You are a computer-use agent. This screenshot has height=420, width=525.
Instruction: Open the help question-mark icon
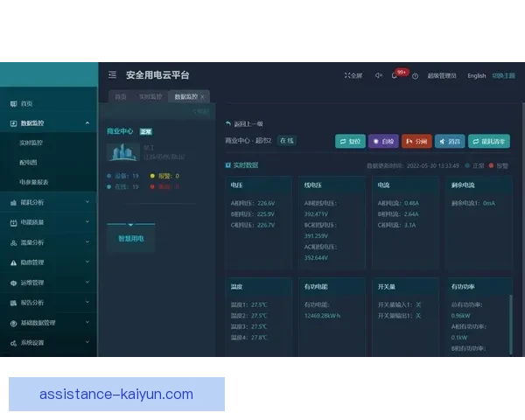(x=415, y=76)
